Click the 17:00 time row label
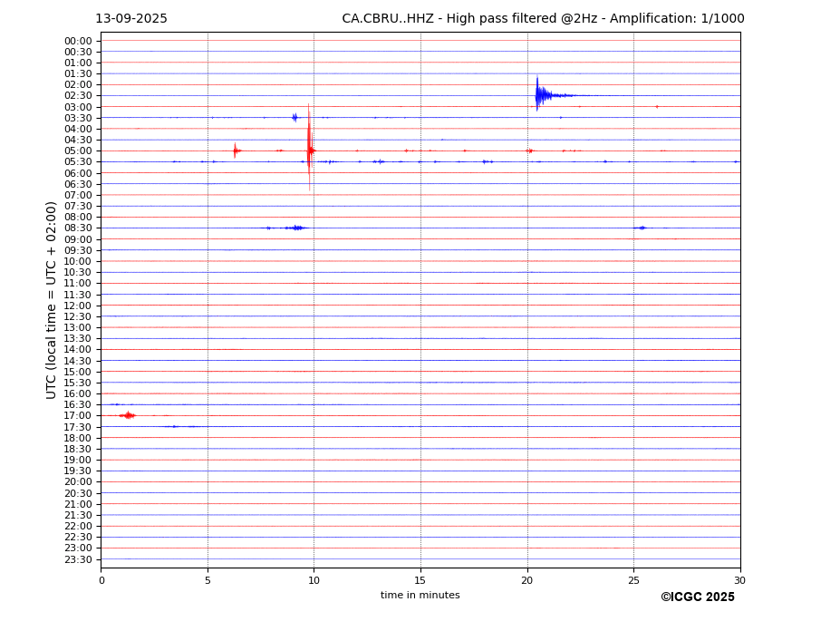The width and height of the screenshot is (840, 631). (78, 416)
